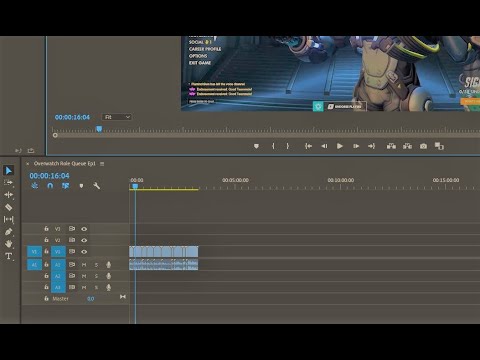
Task: Toggle track targeting for A3
Action: pyautogui.click(x=58, y=287)
